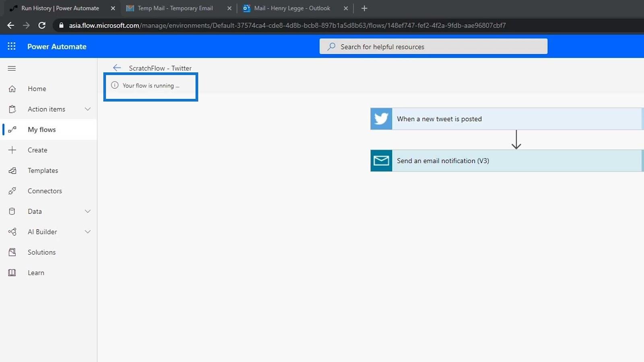The image size is (644, 362).
Task: Click the Solutions icon
Action: 12,252
